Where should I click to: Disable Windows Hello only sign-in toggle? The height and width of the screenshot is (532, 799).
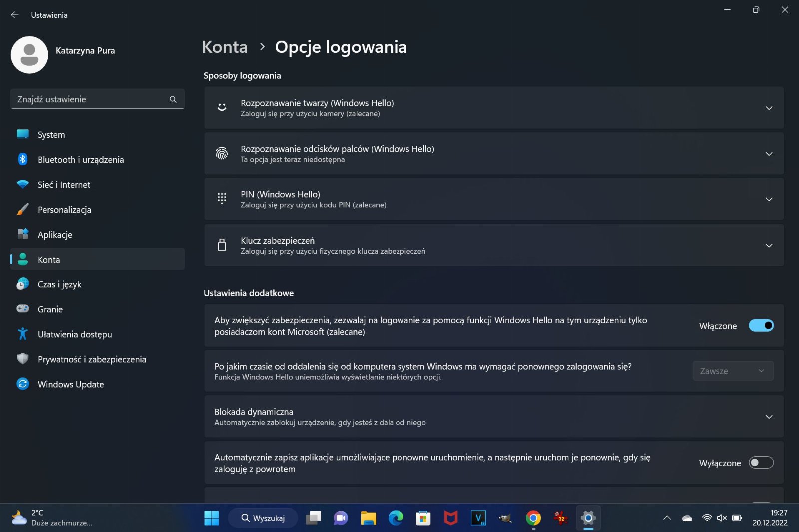pos(761,326)
